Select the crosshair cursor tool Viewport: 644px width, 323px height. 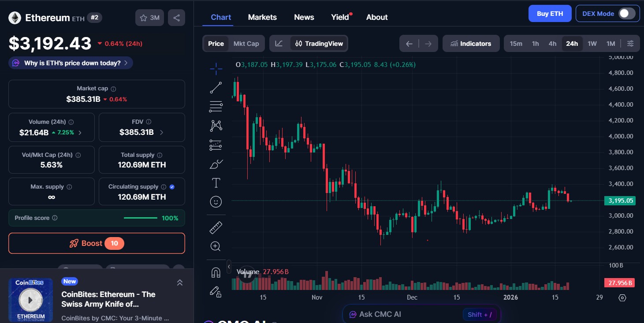click(216, 68)
